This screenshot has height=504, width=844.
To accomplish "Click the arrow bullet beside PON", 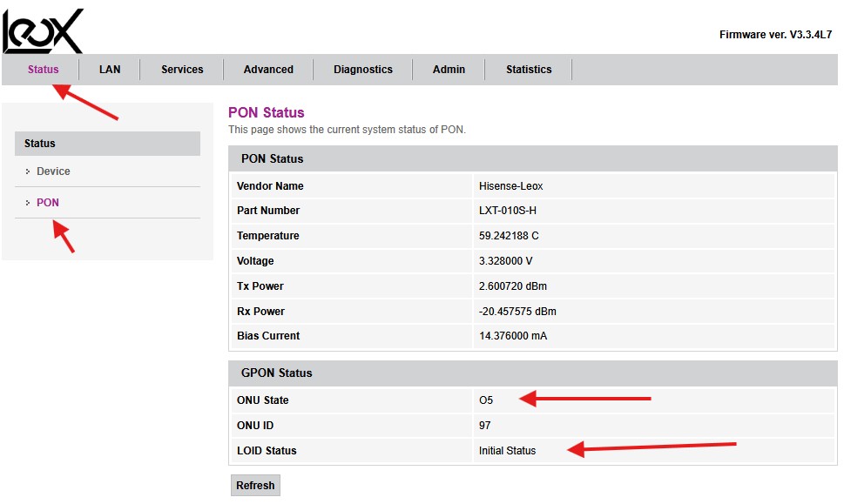I will [28, 204].
